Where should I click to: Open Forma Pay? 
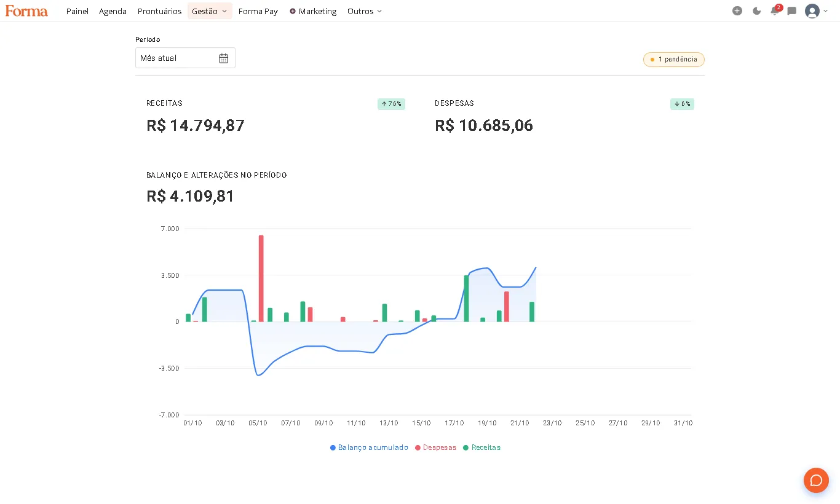click(258, 11)
